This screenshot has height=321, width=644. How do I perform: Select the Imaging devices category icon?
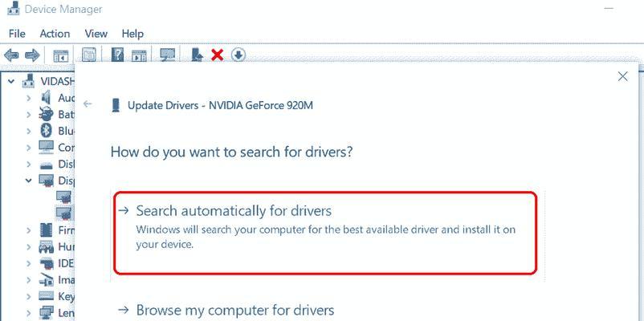click(x=46, y=280)
